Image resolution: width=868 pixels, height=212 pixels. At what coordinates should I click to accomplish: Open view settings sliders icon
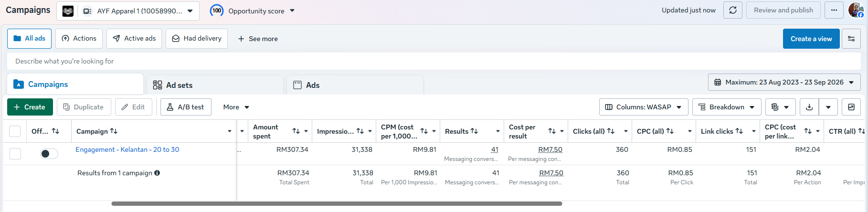pos(851,39)
